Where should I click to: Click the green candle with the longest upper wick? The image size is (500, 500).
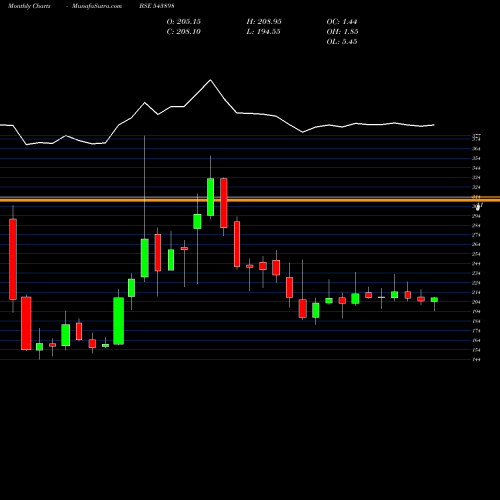pyautogui.click(x=144, y=258)
